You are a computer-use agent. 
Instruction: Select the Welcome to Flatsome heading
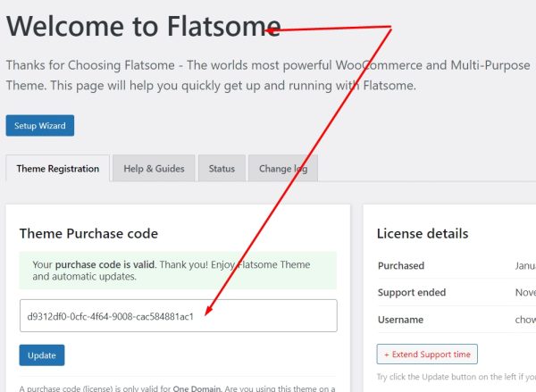(x=144, y=26)
